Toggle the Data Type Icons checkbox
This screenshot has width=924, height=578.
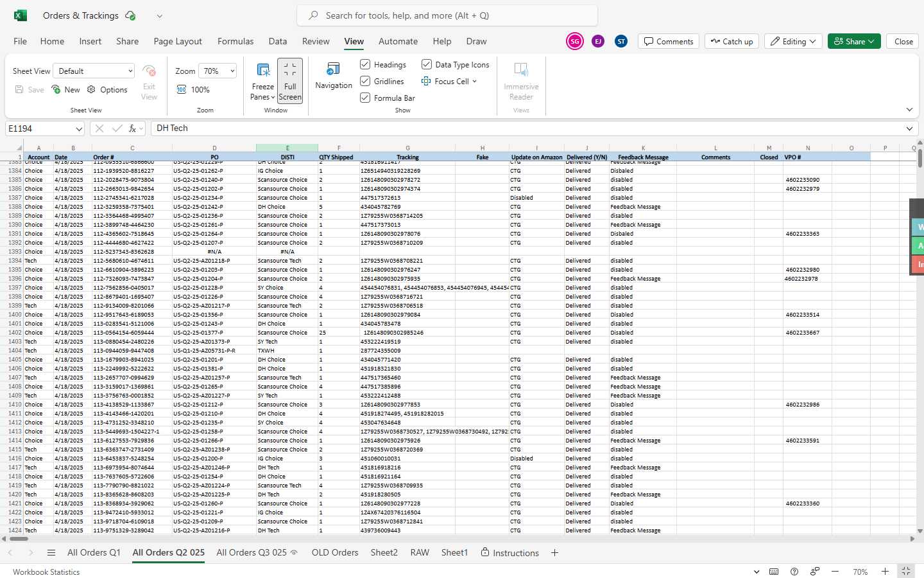point(427,64)
